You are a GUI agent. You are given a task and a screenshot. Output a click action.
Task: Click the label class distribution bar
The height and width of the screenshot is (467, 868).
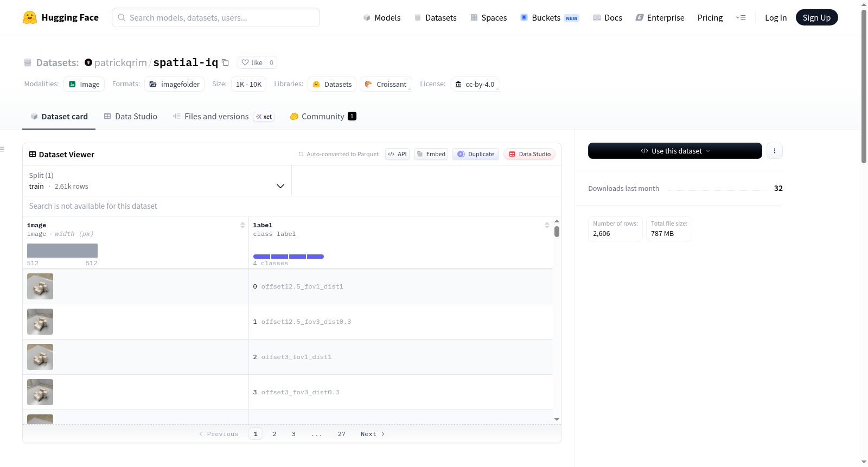[x=289, y=257]
